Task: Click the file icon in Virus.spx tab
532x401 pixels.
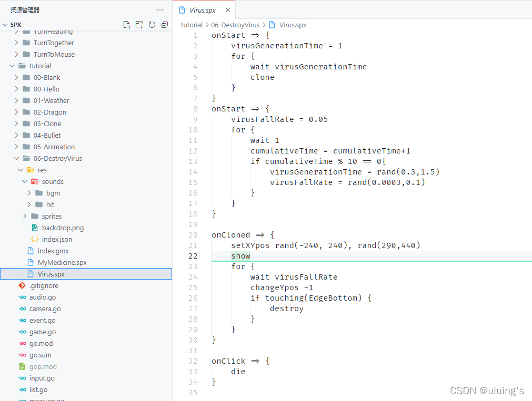Action: (182, 10)
